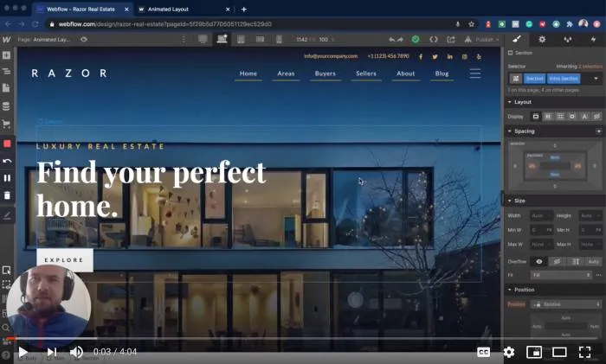Click the Height input field
Image resolution: width=606 pixels, height=364 pixels.
590,216
